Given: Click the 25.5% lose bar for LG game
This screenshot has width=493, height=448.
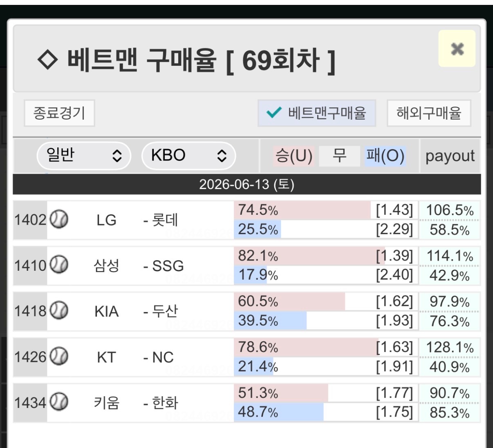Looking at the screenshot, I should tap(258, 229).
